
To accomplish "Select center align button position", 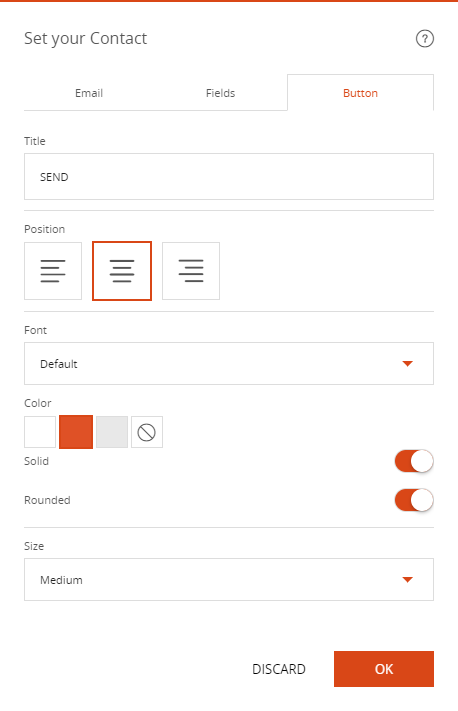I will pyautogui.click(x=122, y=271).
